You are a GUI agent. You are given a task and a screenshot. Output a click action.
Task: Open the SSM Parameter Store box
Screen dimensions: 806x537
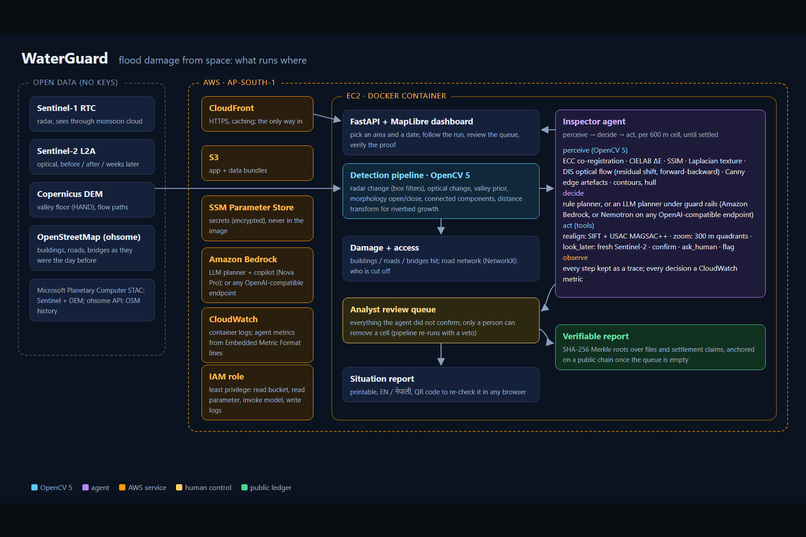click(x=257, y=218)
